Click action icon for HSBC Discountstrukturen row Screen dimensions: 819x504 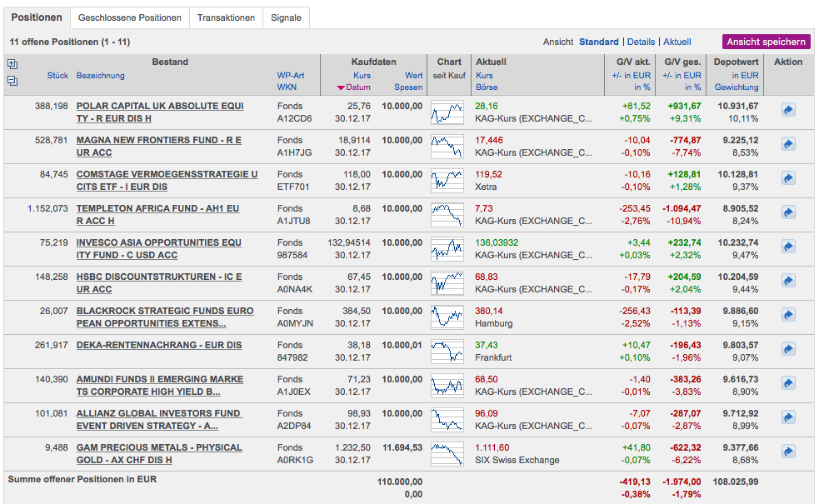coord(788,281)
